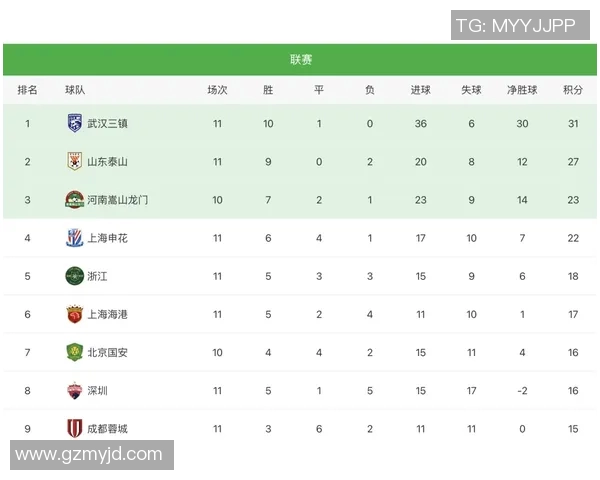Click the Chengdu Rongcheng team logo
The height and width of the screenshot is (480, 600).
pos(74,429)
